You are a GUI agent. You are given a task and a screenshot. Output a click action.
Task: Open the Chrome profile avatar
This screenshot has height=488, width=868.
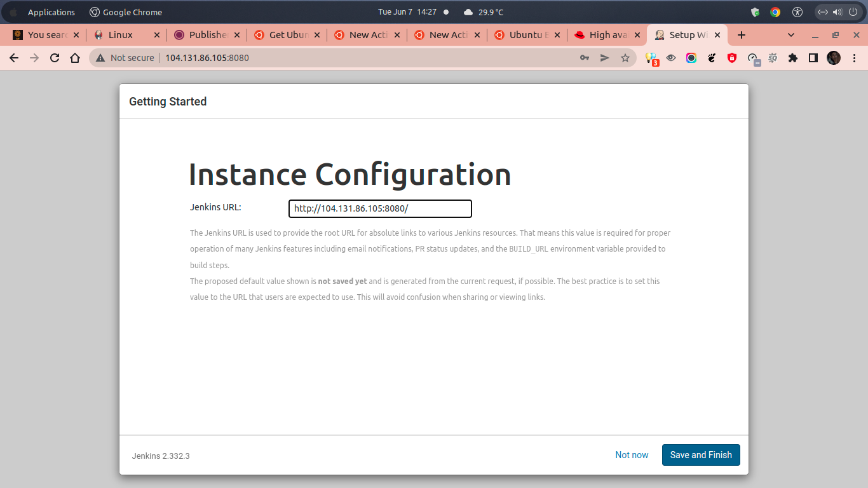pos(834,58)
